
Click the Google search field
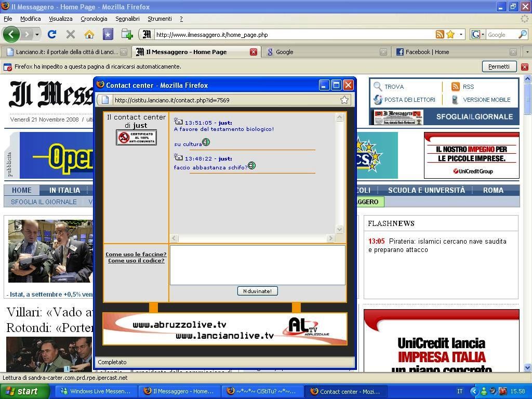point(502,35)
